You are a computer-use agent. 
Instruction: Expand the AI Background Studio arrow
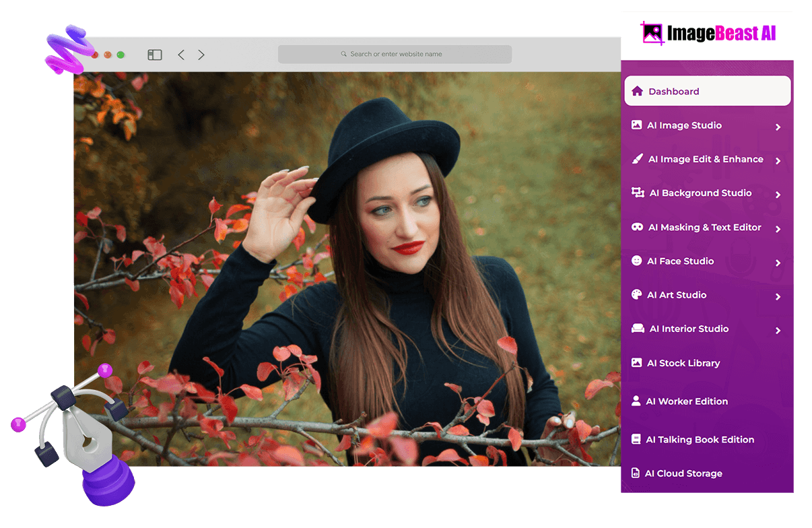point(778,195)
